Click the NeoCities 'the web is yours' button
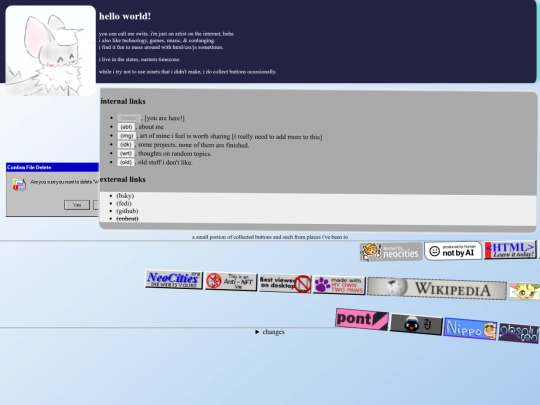This screenshot has height=405, width=540. (x=174, y=279)
